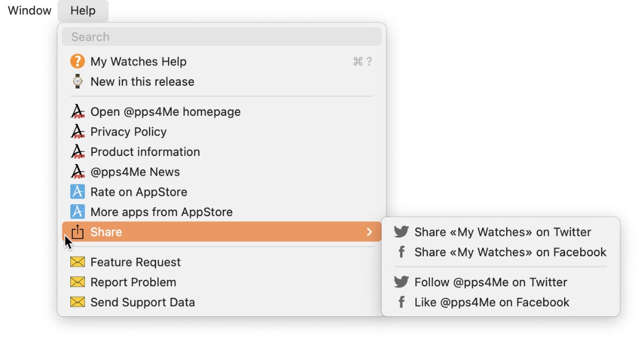Click the App Store icon beside More apps
The height and width of the screenshot is (341, 644).
click(x=78, y=212)
